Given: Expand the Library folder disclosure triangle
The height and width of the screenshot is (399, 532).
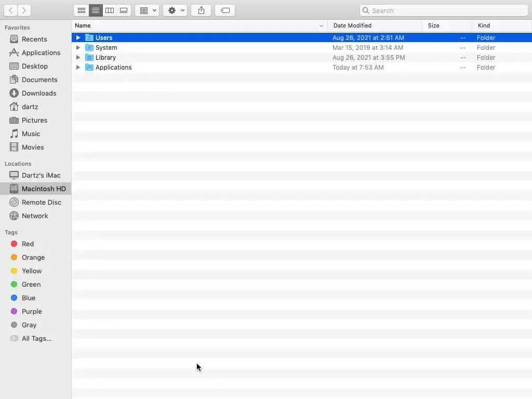Looking at the screenshot, I should [x=78, y=57].
